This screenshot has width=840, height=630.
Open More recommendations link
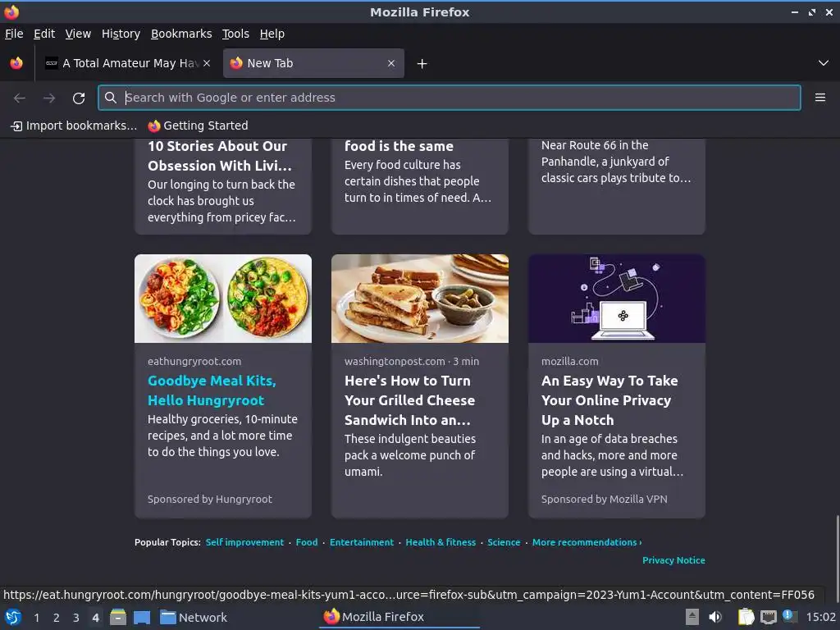coord(587,542)
